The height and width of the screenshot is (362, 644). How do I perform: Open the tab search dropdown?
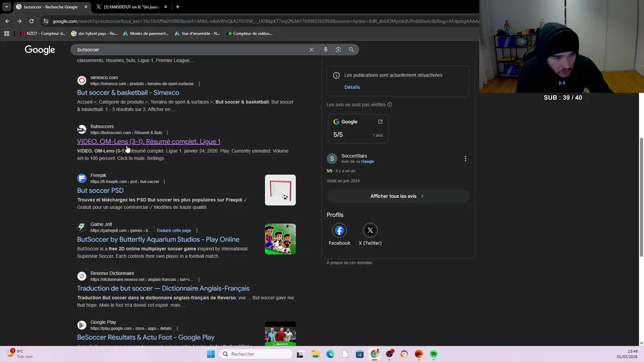7,7
